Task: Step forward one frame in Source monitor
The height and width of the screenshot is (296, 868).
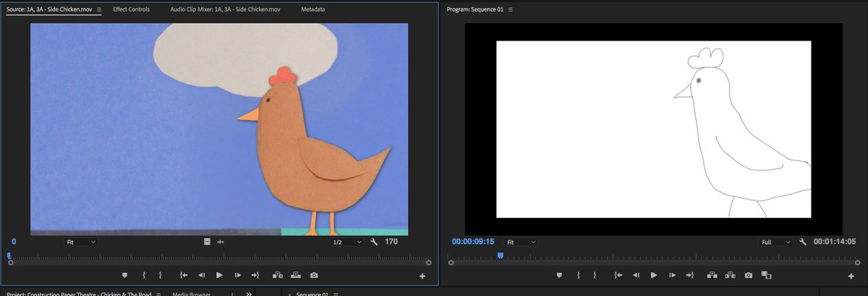Action: click(x=238, y=275)
